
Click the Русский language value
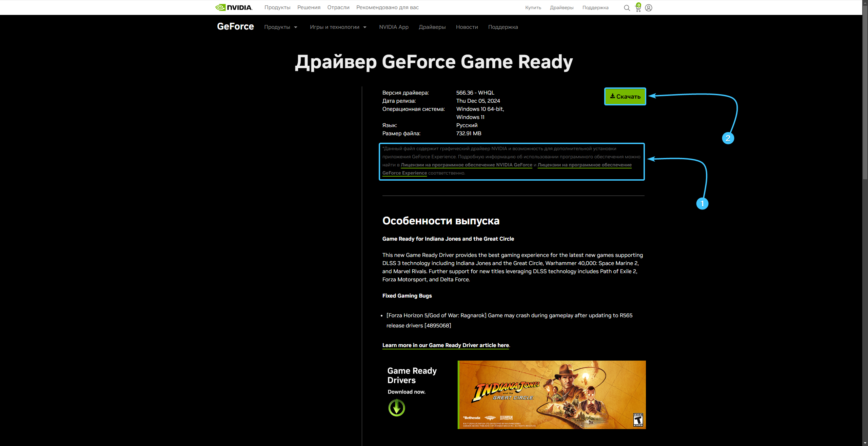(467, 125)
